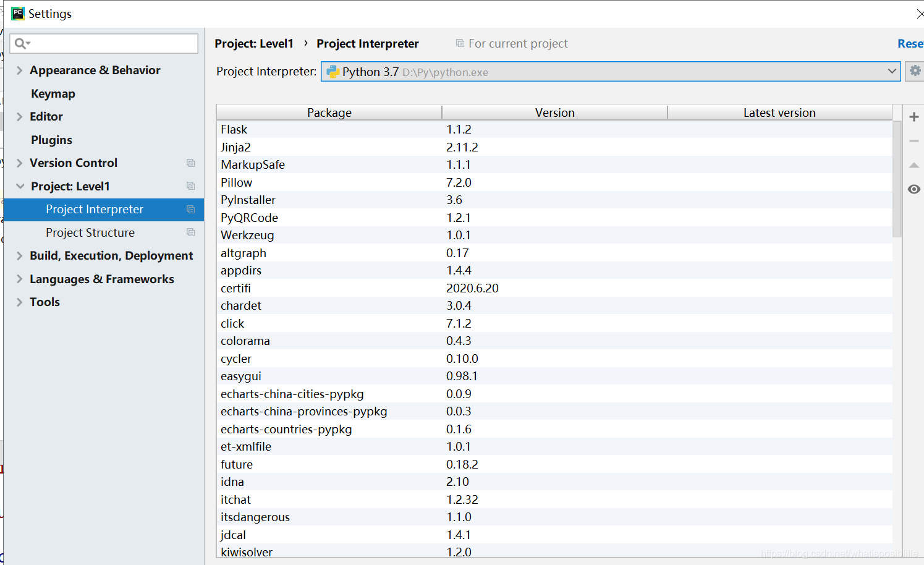Select the click package row

(x=554, y=323)
